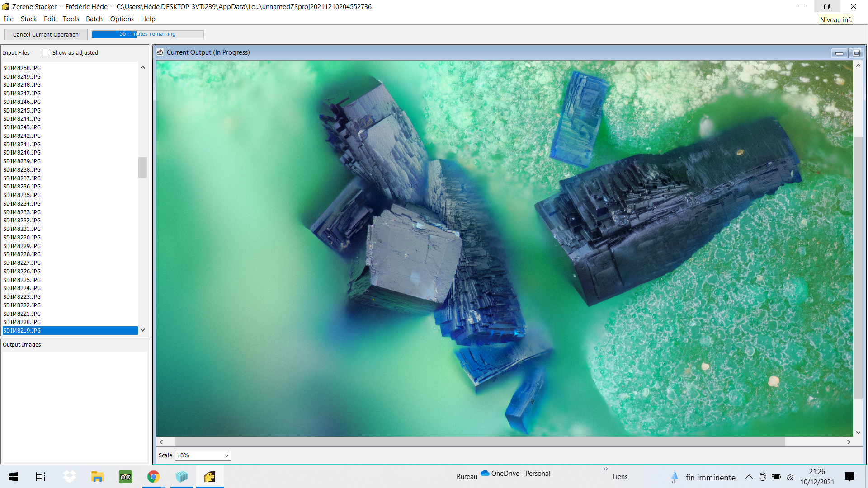Open the Batch menu
868x488 pixels.
[x=94, y=19]
